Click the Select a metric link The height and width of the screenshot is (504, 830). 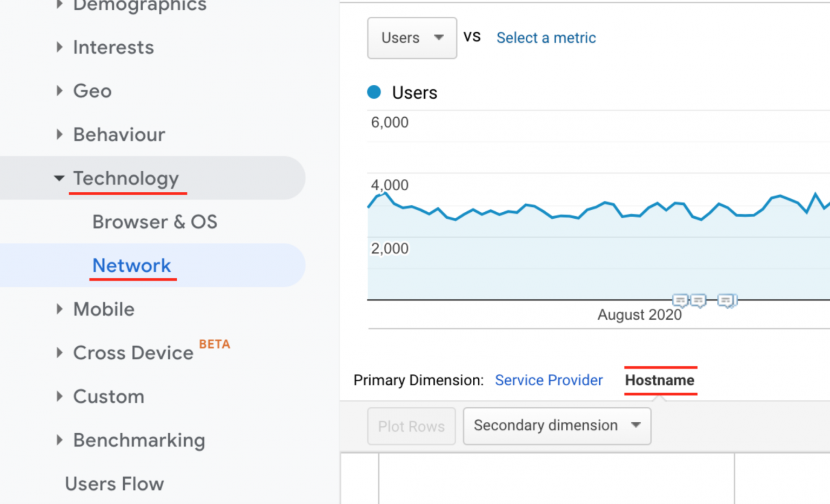[x=546, y=38]
